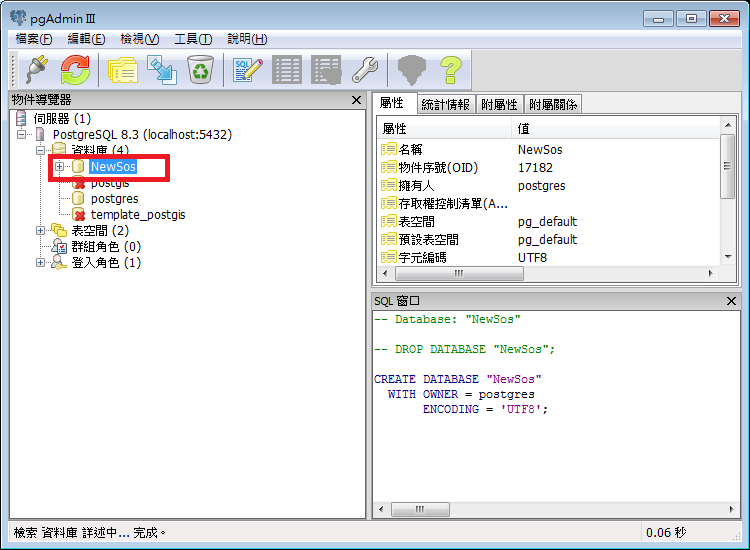This screenshot has width=750, height=550.
Task: Click the 0.06 秒 status bar time
Action: click(666, 532)
